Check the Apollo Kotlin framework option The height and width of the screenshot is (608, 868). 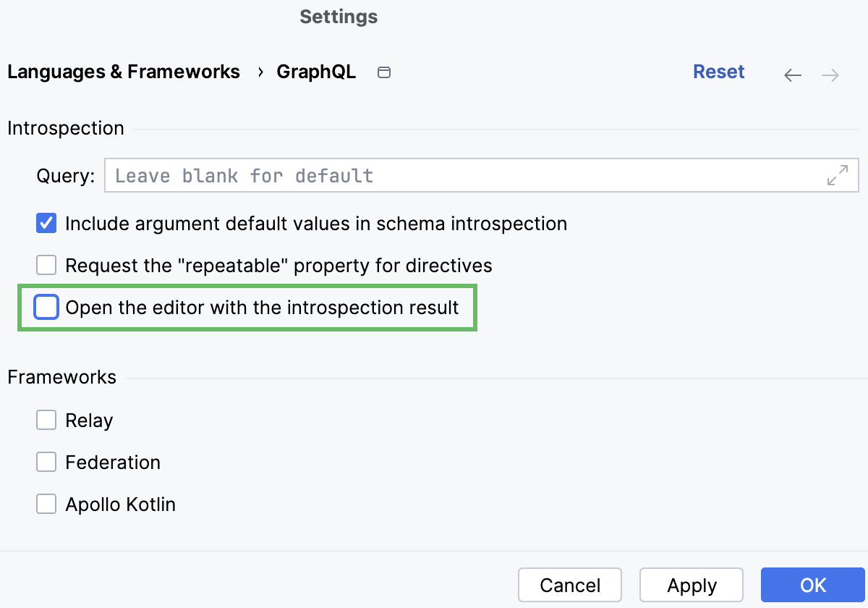[46, 504]
